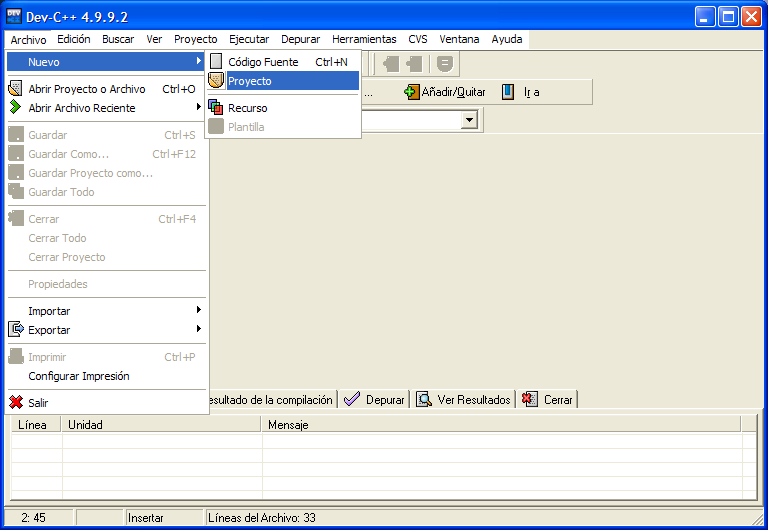The width and height of the screenshot is (768, 530).
Task: Expand the Importar submenu
Action: point(105,311)
